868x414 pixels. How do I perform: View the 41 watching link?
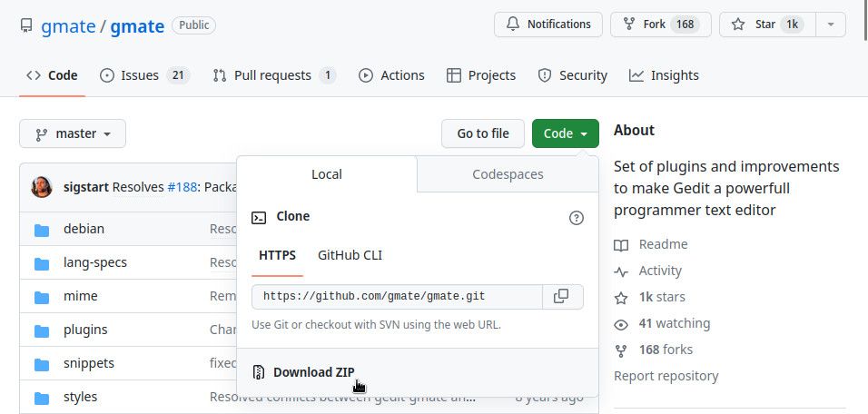(x=662, y=323)
